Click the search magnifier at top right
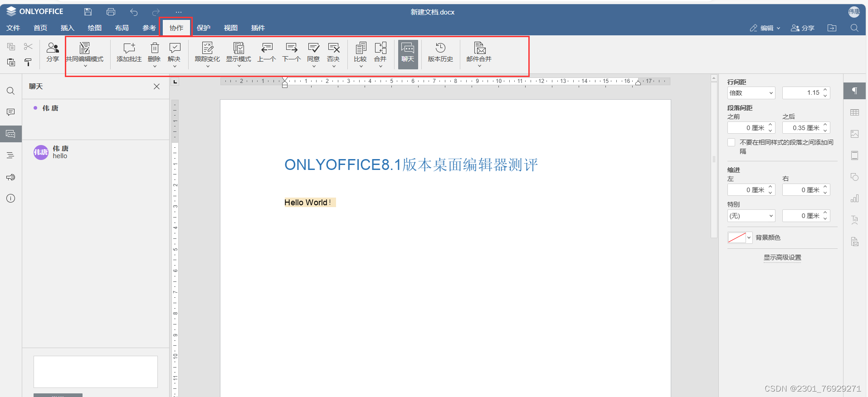 [x=854, y=28]
